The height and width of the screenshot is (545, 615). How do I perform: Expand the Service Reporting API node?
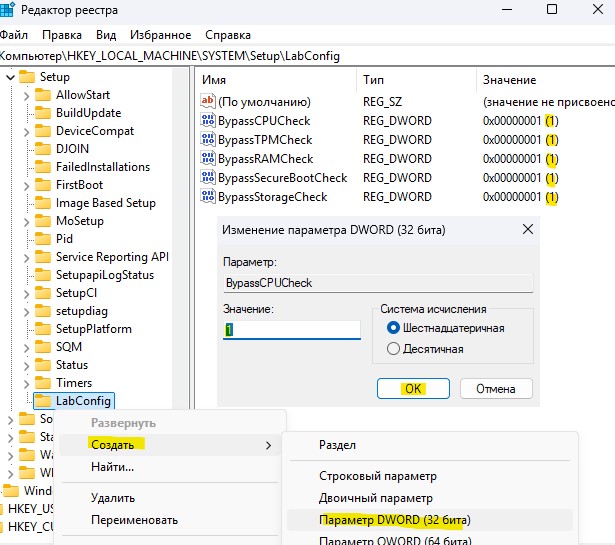pyautogui.click(x=26, y=258)
